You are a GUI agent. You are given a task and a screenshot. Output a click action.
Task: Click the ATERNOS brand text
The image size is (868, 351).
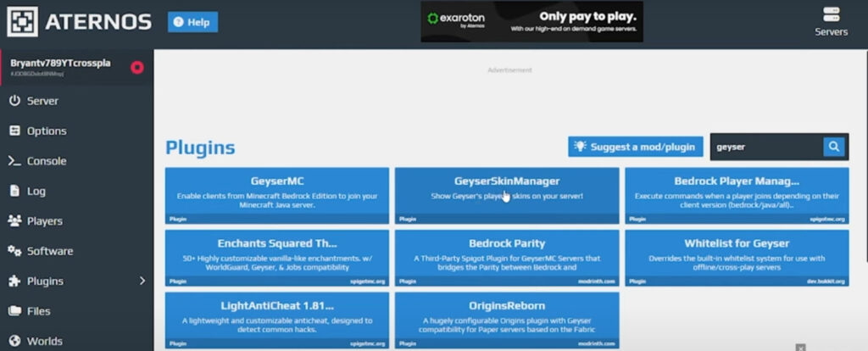pos(98,22)
